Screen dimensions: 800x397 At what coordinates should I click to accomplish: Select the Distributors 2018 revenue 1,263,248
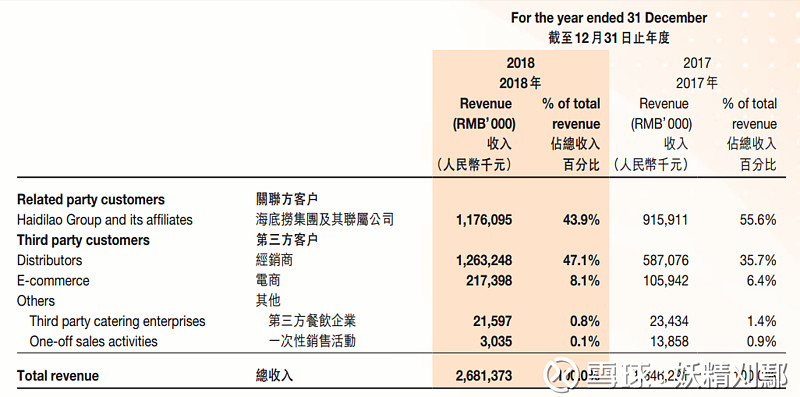point(483,260)
